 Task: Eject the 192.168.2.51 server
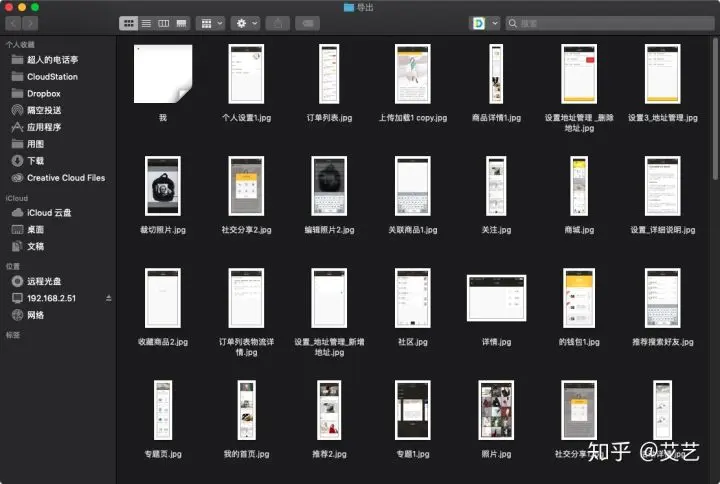coord(109,298)
